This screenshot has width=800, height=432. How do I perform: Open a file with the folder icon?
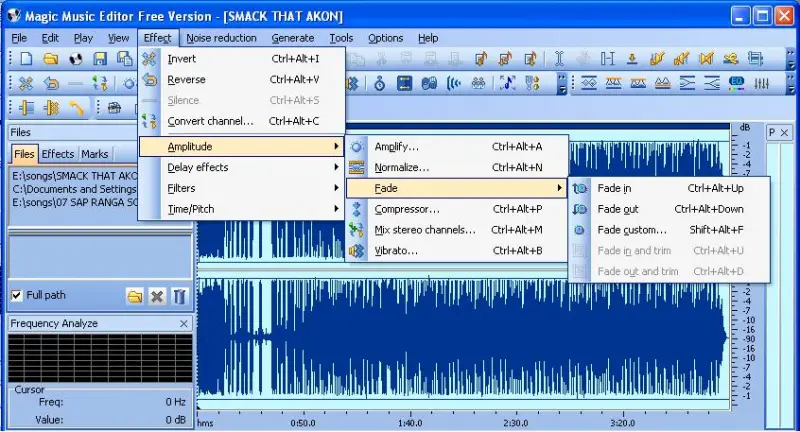coord(51,59)
